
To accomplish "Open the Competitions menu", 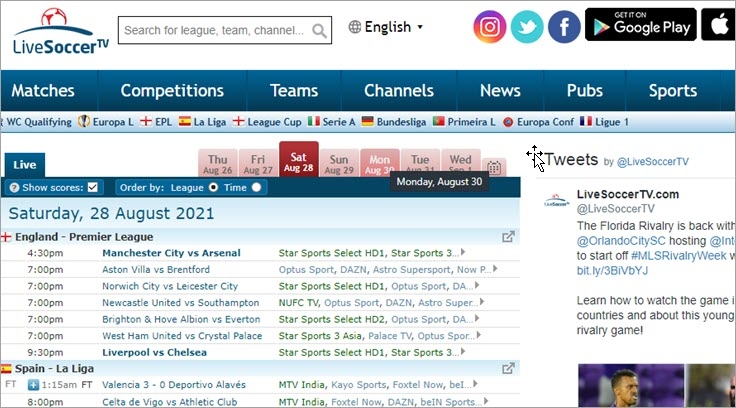I will tap(172, 91).
